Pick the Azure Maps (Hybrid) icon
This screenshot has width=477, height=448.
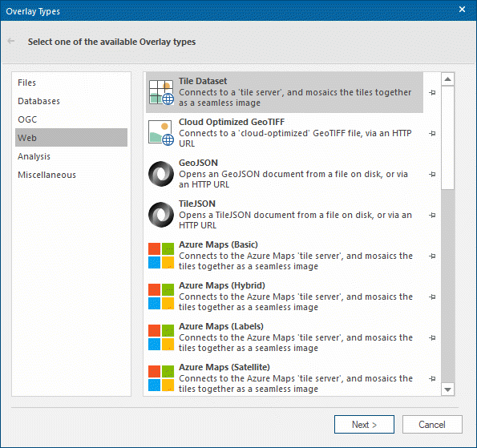pyautogui.click(x=161, y=297)
